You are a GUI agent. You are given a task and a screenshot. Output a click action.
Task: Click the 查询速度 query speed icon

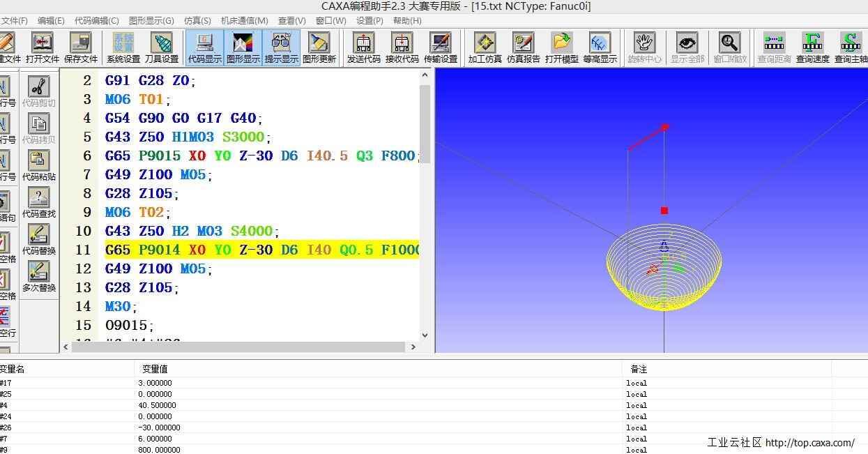pyautogui.click(x=813, y=47)
